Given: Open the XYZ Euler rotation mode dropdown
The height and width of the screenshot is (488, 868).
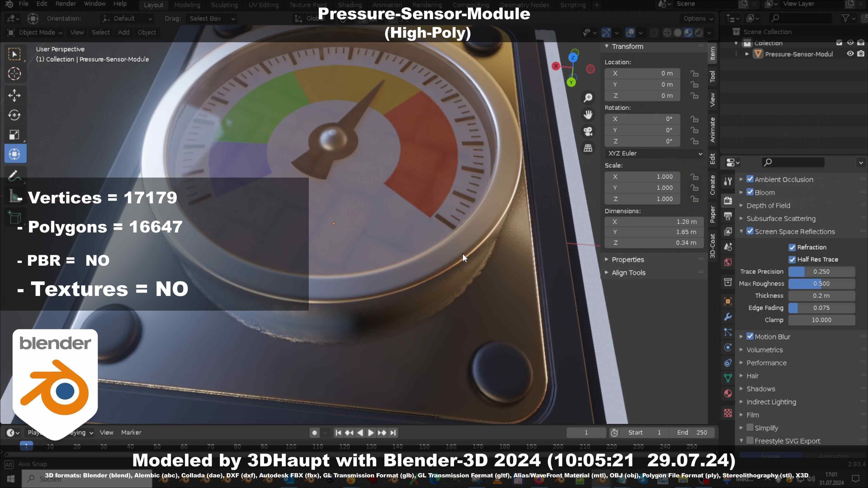Looking at the screenshot, I should pos(654,153).
